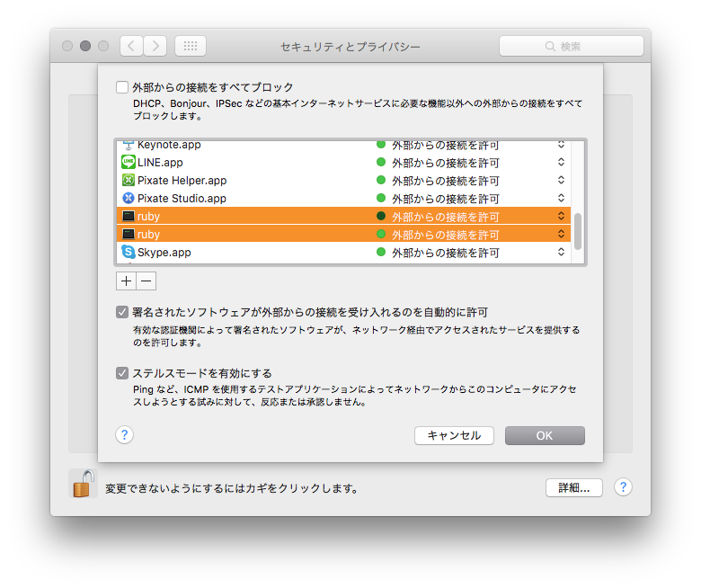Image resolution: width=701 pixels, height=588 pixels.
Task: Go back with the left arrow button
Action: pos(131,46)
